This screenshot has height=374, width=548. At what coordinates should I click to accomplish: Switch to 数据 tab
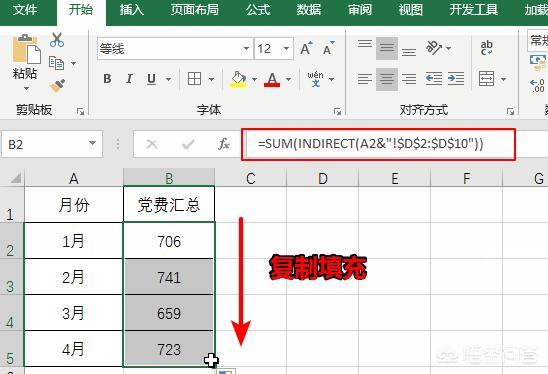point(309,10)
